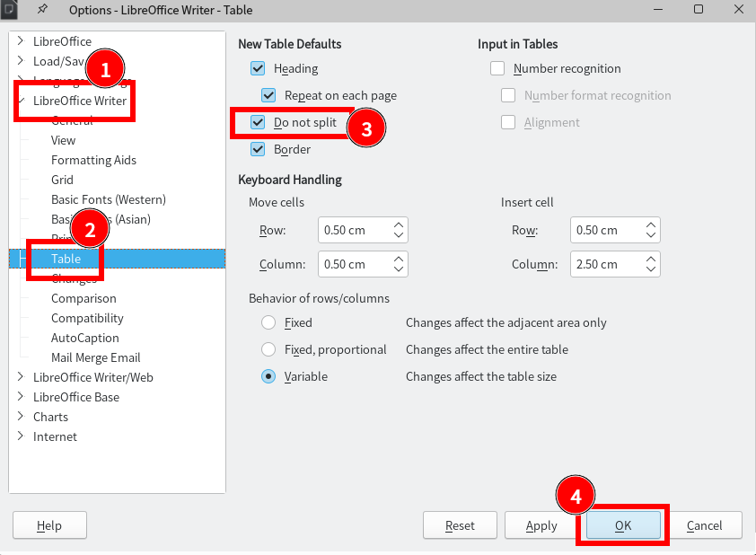Select the LibreOffice Base label
This screenshot has height=555, width=756.
click(x=76, y=397)
